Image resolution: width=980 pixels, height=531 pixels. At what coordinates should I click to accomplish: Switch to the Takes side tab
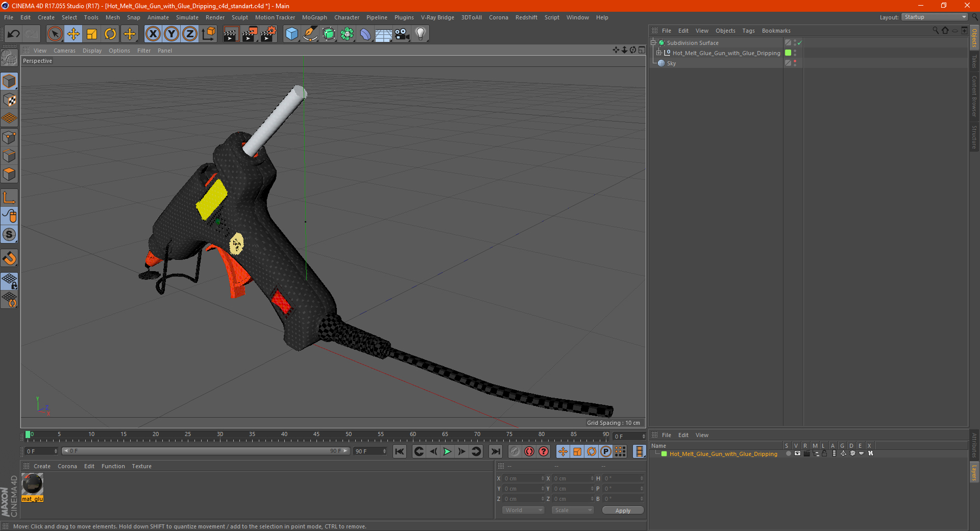pyautogui.click(x=974, y=61)
